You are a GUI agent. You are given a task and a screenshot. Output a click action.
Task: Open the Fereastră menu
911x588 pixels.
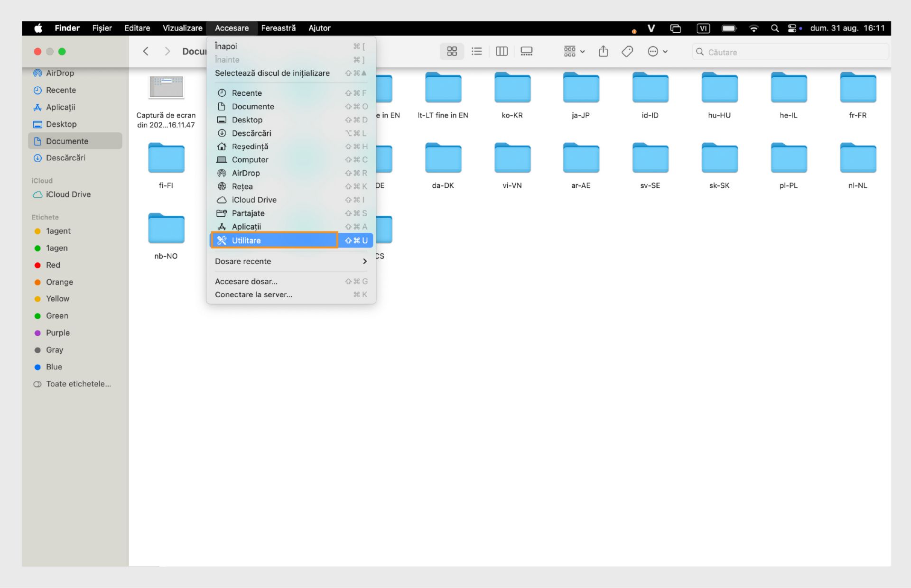[278, 28]
